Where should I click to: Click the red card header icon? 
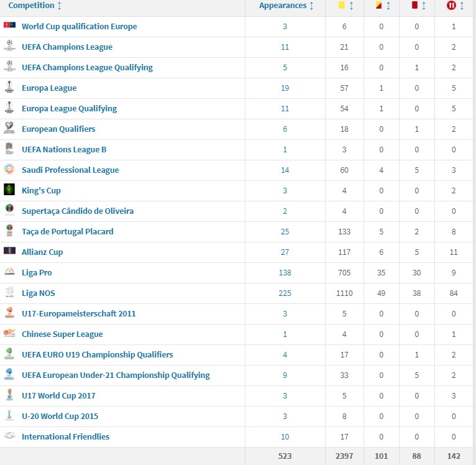[414, 5]
